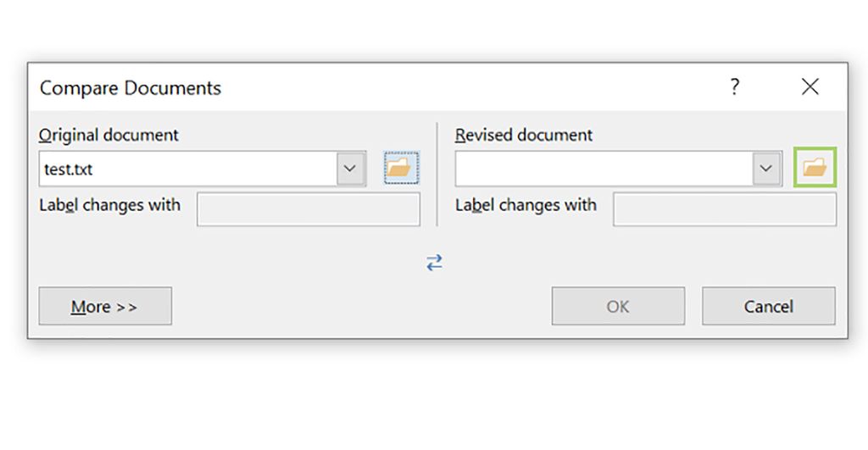Image resolution: width=868 pixels, height=450 pixels.
Task: Click the question mark help button
Action: 734,86
